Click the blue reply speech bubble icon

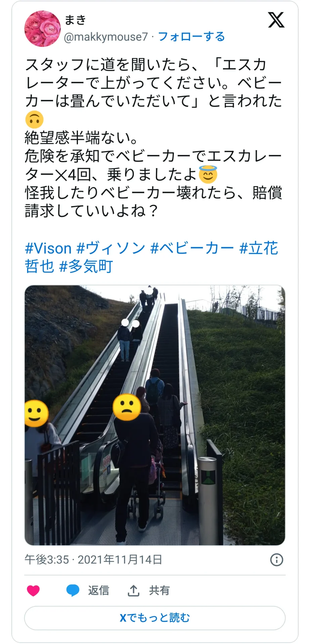73,590
